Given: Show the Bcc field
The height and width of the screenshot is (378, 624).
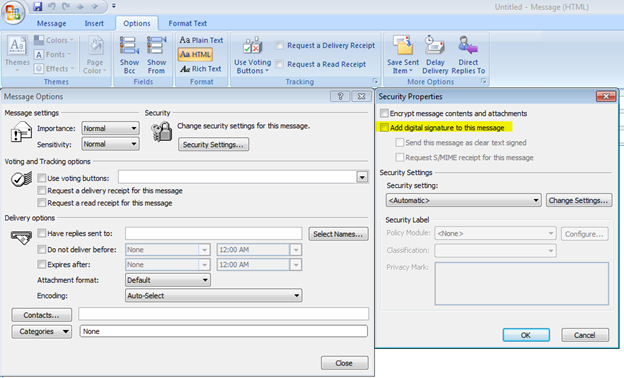Looking at the screenshot, I should [x=129, y=55].
